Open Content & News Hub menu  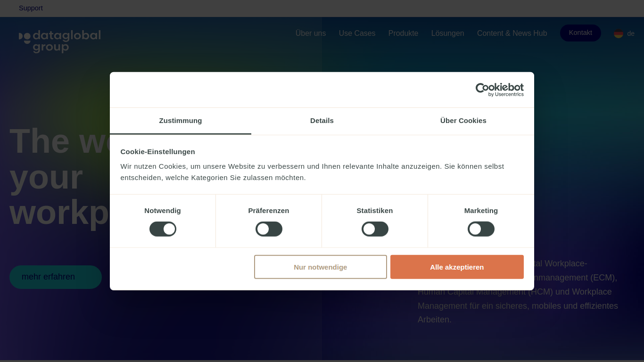pos(512,33)
